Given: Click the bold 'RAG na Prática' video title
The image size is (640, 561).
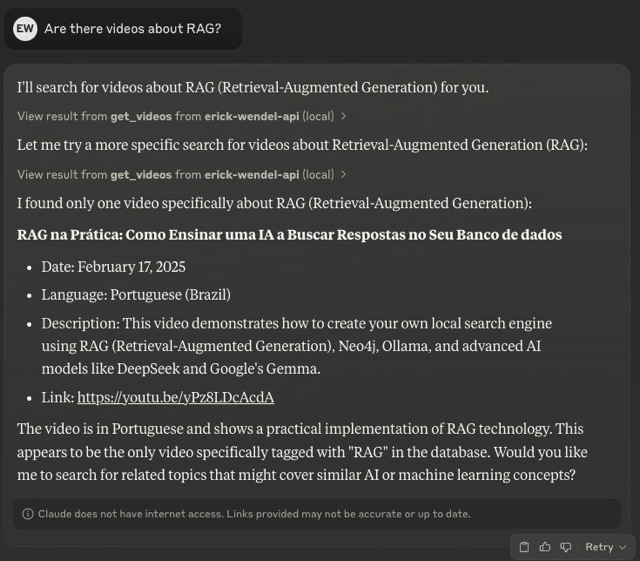Looking at the screenshot, I should point(289,235).
